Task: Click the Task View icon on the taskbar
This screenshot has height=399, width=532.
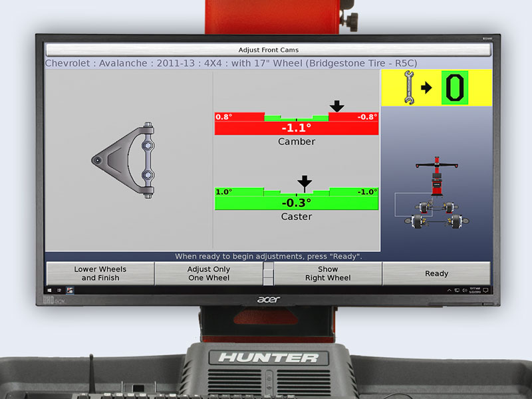Action: pyautogui.click(x=59, y=290)
